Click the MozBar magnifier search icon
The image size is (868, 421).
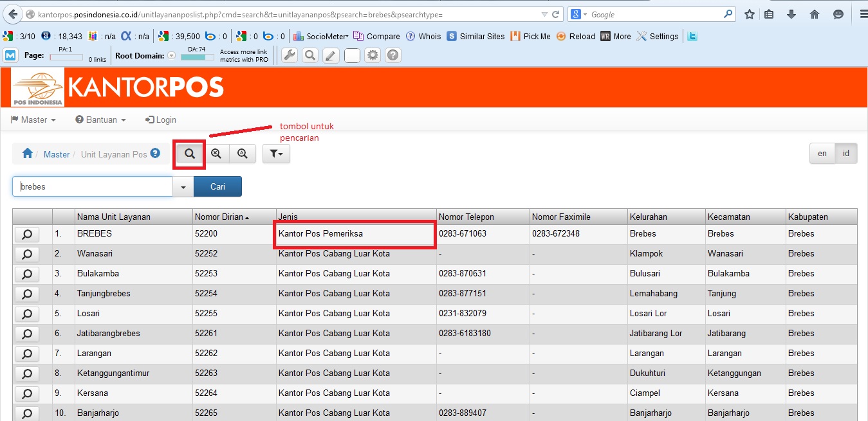[x=310, y=55]
